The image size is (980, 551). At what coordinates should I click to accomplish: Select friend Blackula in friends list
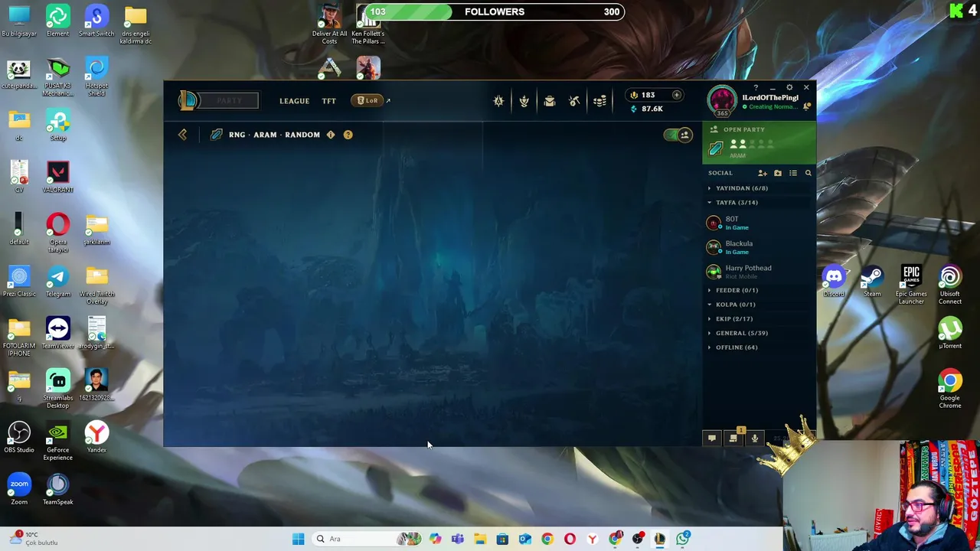758,247
